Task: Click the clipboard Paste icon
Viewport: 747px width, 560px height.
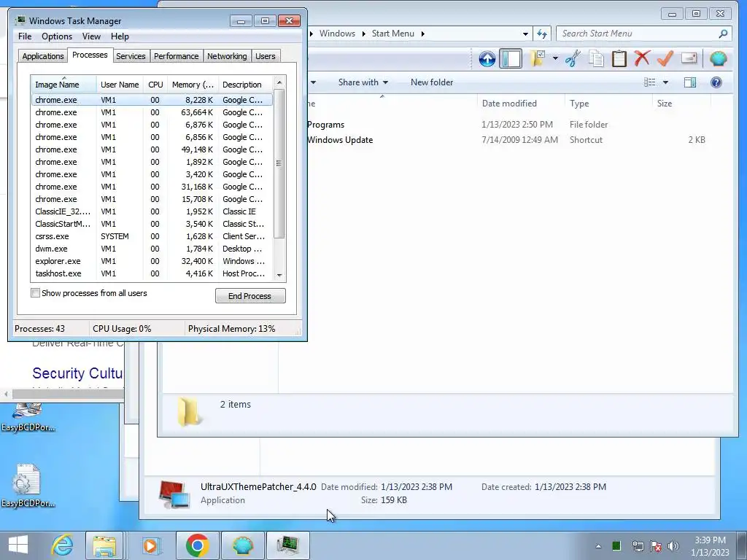Action: pos(619,58)
